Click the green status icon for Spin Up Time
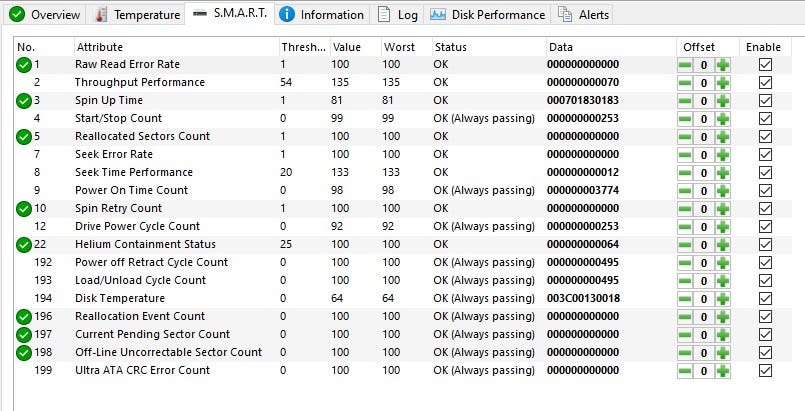Viewport: 805px width, 411px height. click(x=23, y=101)
